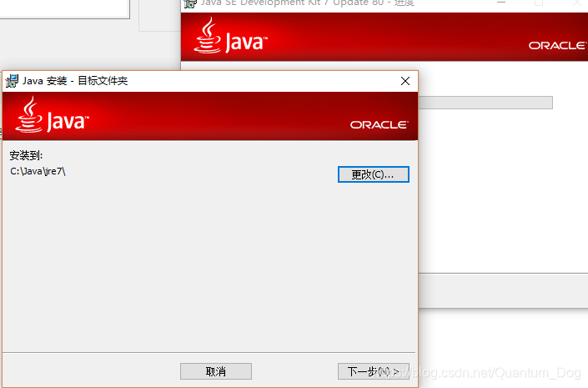Close the Java 安装 - 目标文件夹 dialog

(405, 81)
